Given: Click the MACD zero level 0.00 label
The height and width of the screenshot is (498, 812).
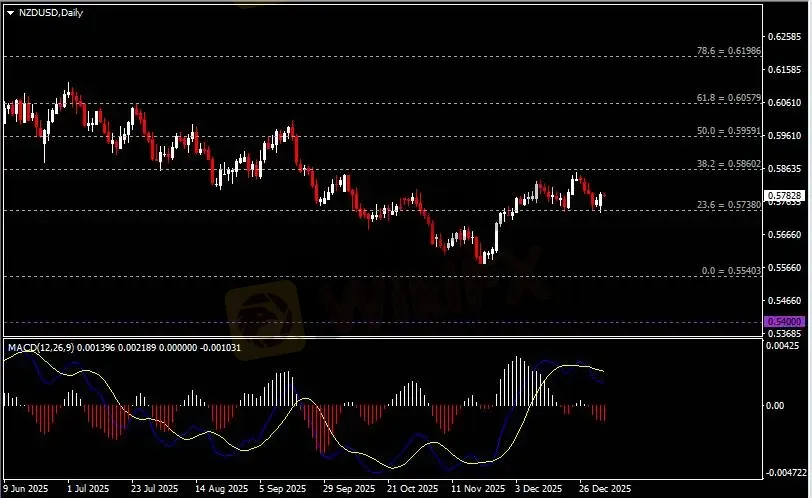Looking at the screenshot, I should 775,406.
